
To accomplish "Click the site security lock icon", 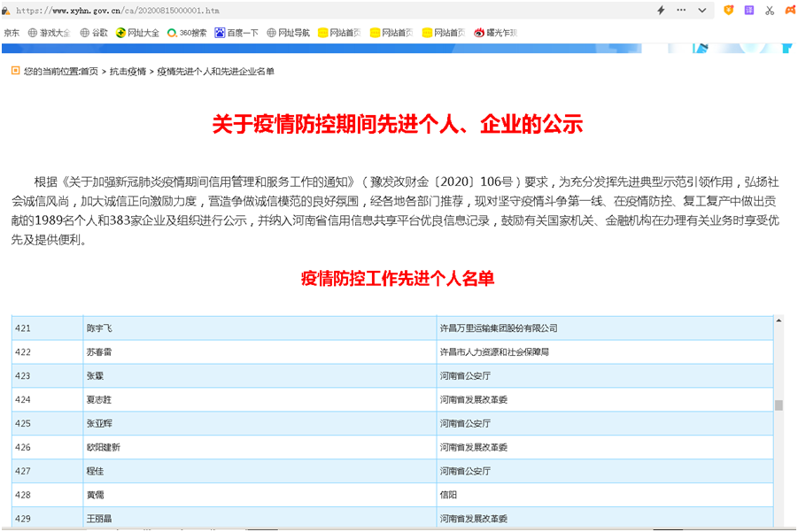I will click(6, 10).
